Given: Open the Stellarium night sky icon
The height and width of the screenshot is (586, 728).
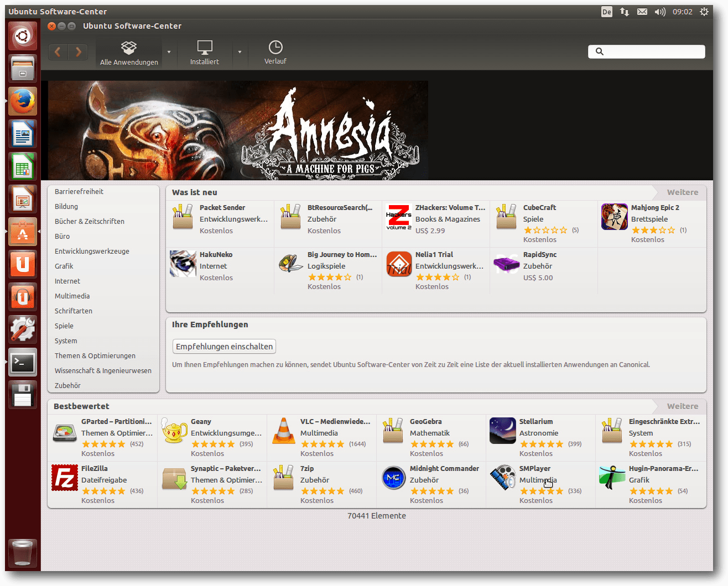Looking at the screenshot, I should pos(503,431).
